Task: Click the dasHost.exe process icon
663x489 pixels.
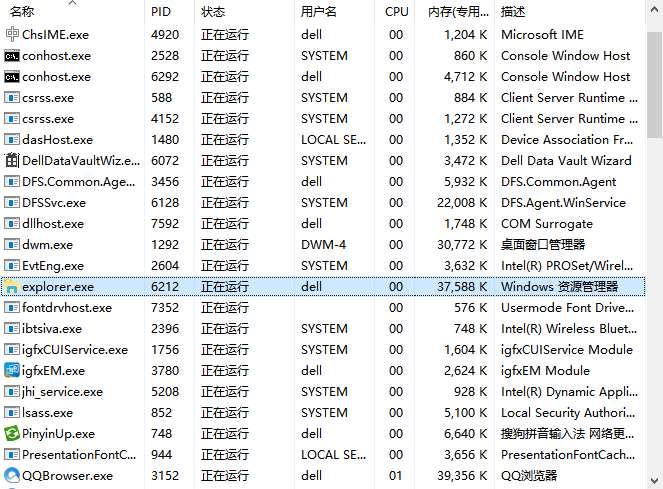Action: click(12, 140)
